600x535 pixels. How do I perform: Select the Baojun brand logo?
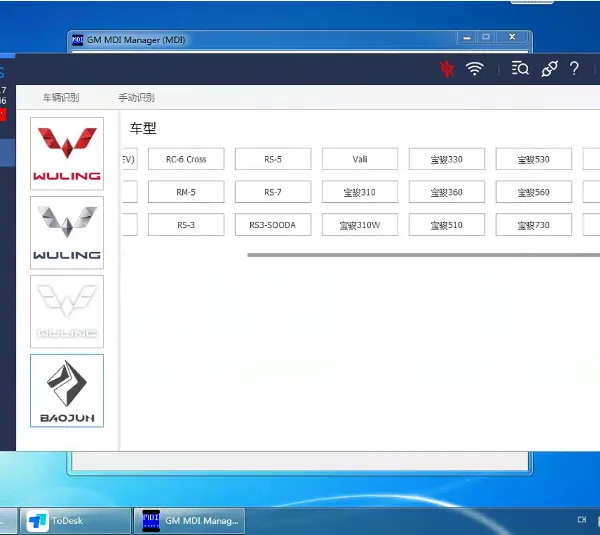click(x=67, y=391)
